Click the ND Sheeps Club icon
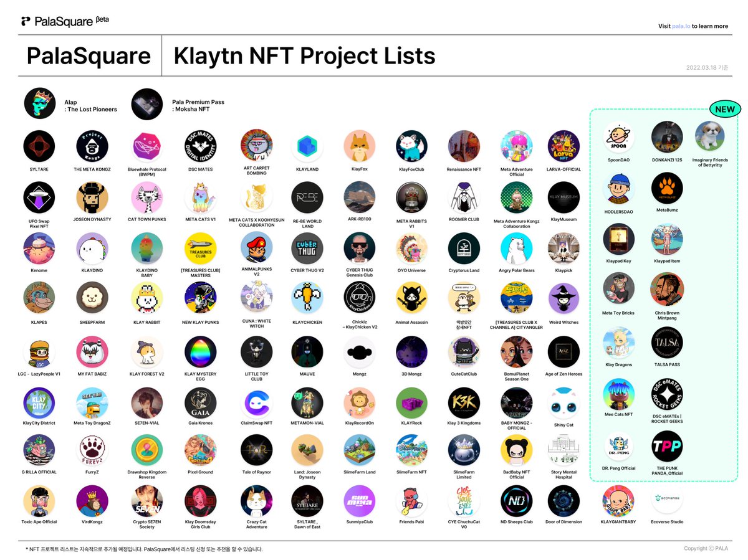This screenshot has height=560, width=748. [x=517, y=501]
